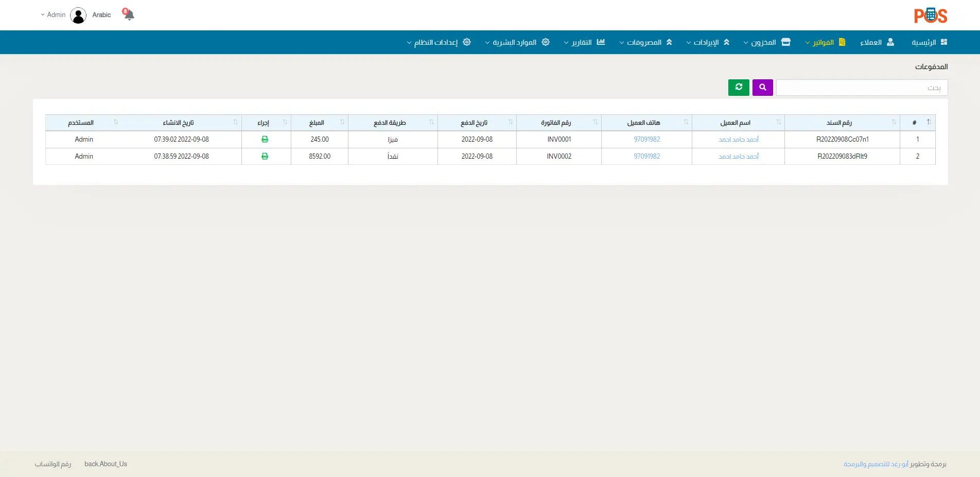Click in the بحث search field
This screenshot has width=980, height=477.
tap(861, 88)
